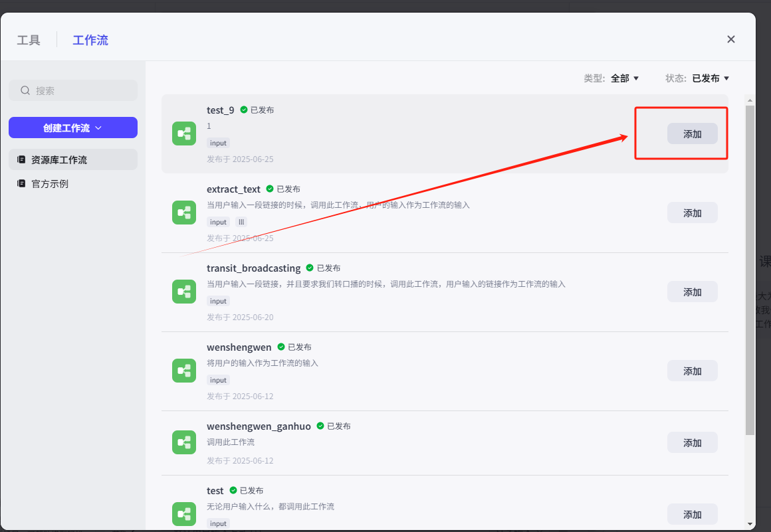Viewport: 771px width, 532px height.
Task: Select the 工作流 tab
Action: point(90,40)
